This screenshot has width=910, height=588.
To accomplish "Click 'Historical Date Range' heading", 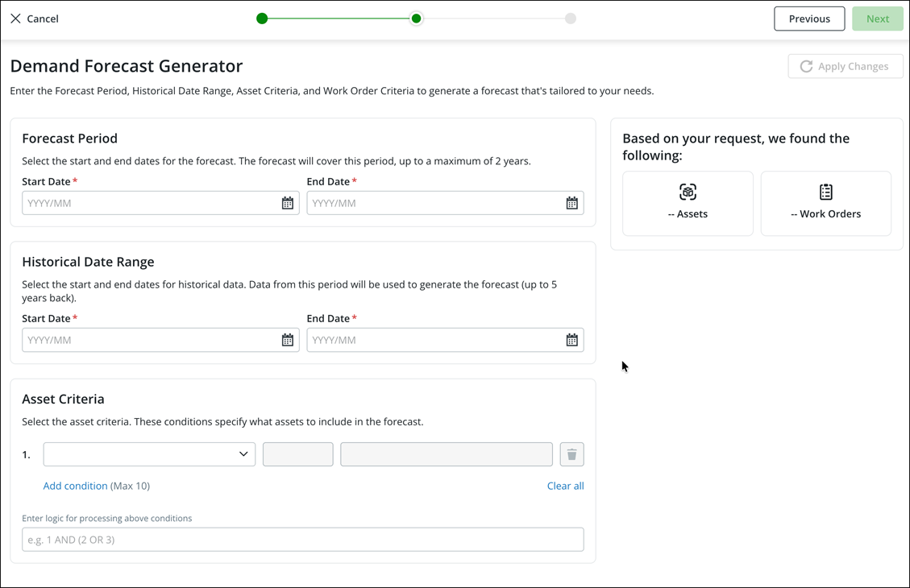I will pos(88,262).
